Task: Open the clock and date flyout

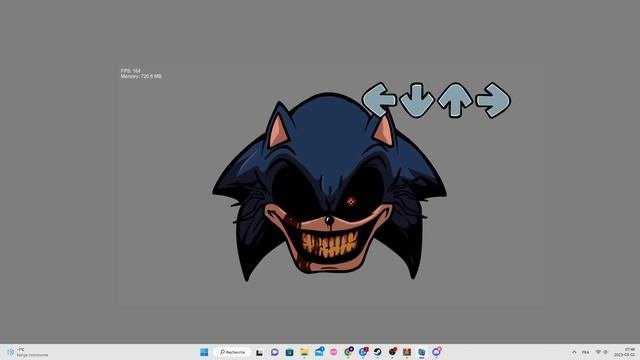Action: click(624, 352)
